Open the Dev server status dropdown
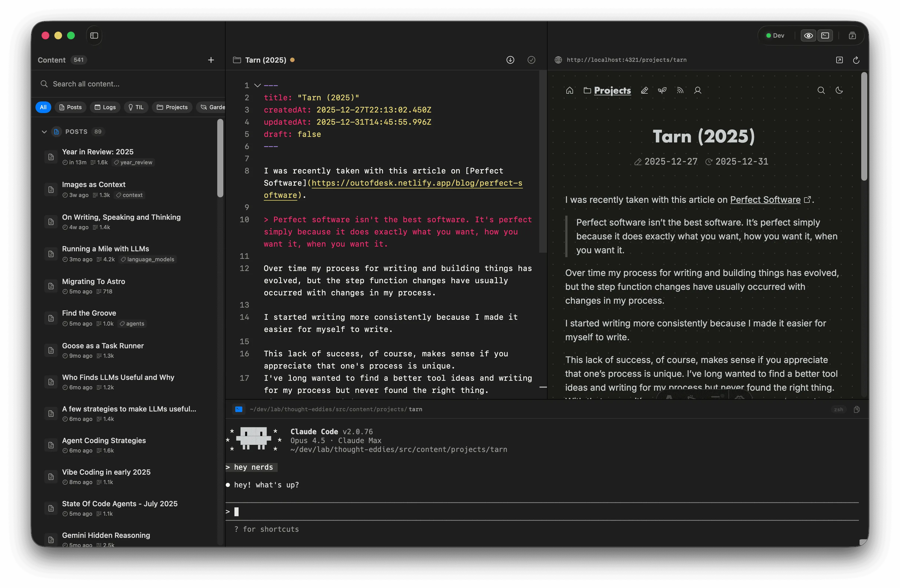Screen dimensions: 900x588 775,35
